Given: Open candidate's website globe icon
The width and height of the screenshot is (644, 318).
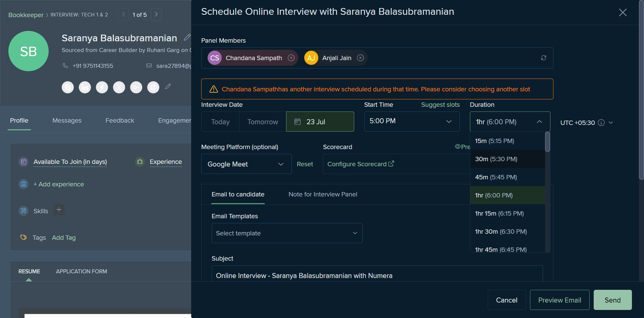Looking at the screenshot, I should click(x=153, y=87).
